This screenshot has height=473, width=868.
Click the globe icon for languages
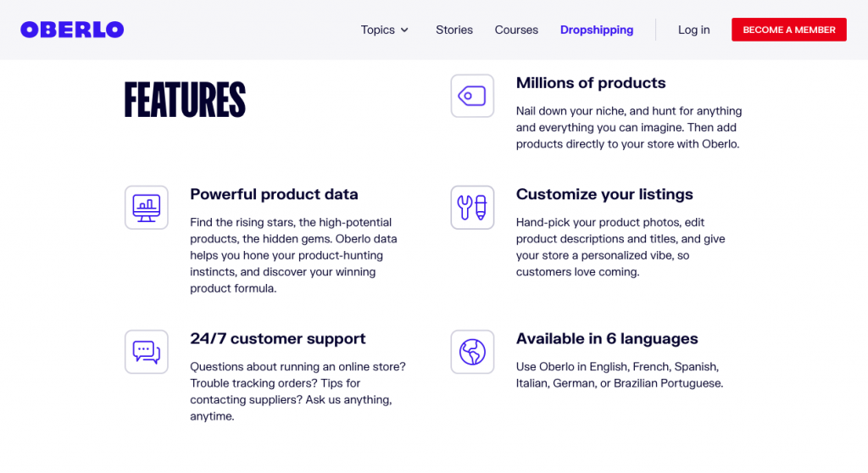pos(472,352)
